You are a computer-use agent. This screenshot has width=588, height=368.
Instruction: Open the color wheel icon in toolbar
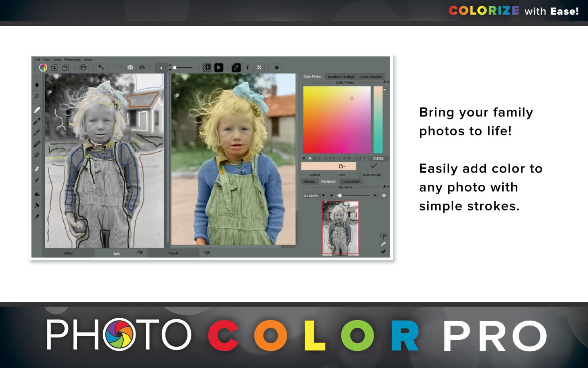pos(43,67)
